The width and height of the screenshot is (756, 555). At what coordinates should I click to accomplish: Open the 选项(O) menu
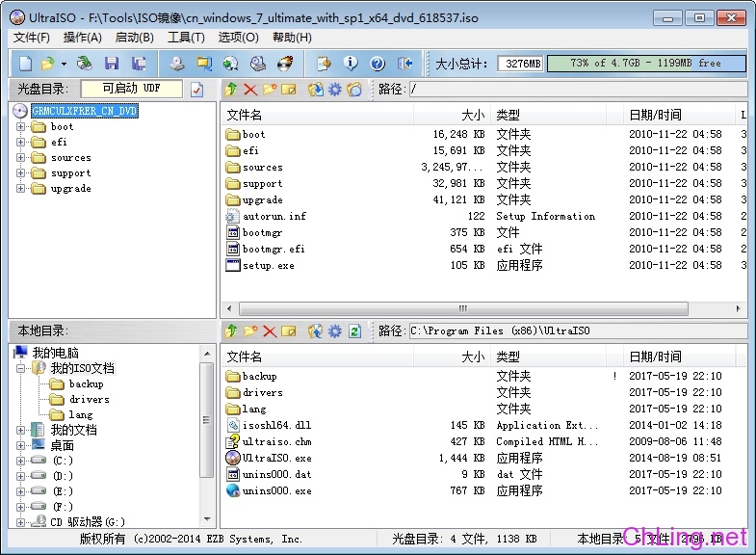click(238, 38)
